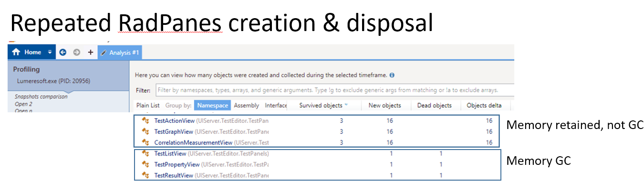644x194 pixels.
Task: Click the TestResultView class icon
Action: click(x=146, y=175)
